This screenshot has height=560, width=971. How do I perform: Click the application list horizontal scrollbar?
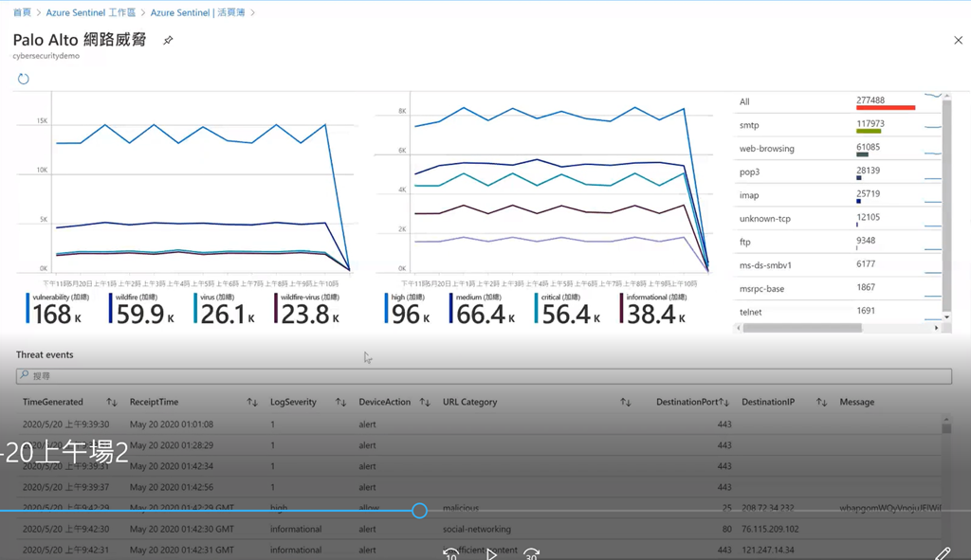point(802,328)
